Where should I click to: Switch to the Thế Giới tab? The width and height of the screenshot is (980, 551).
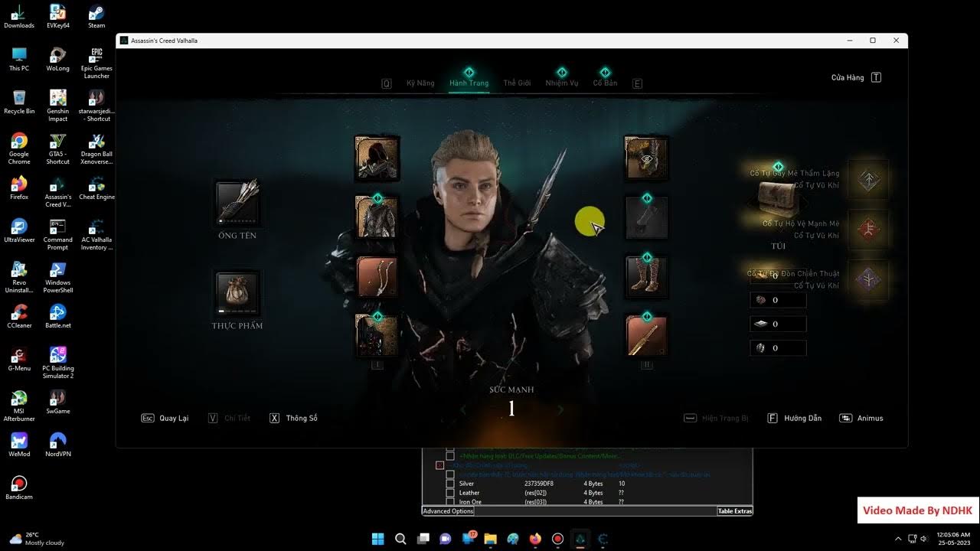click(x=517, y=83)
